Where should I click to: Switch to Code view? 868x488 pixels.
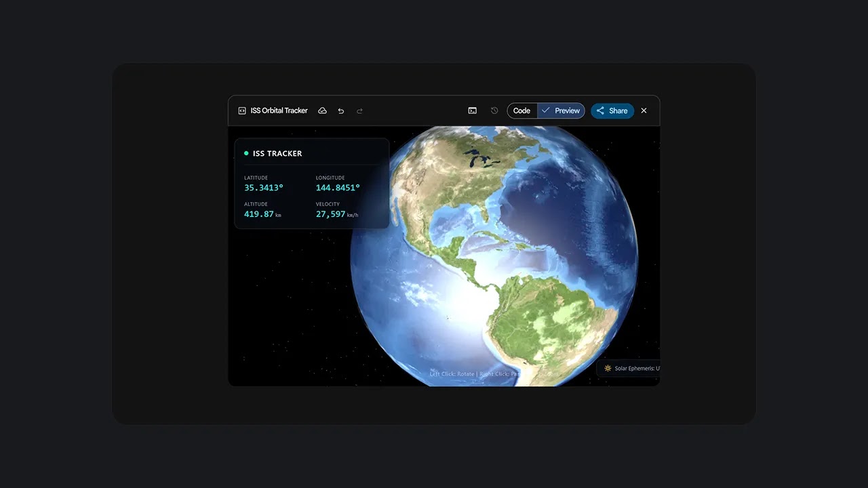521,110
